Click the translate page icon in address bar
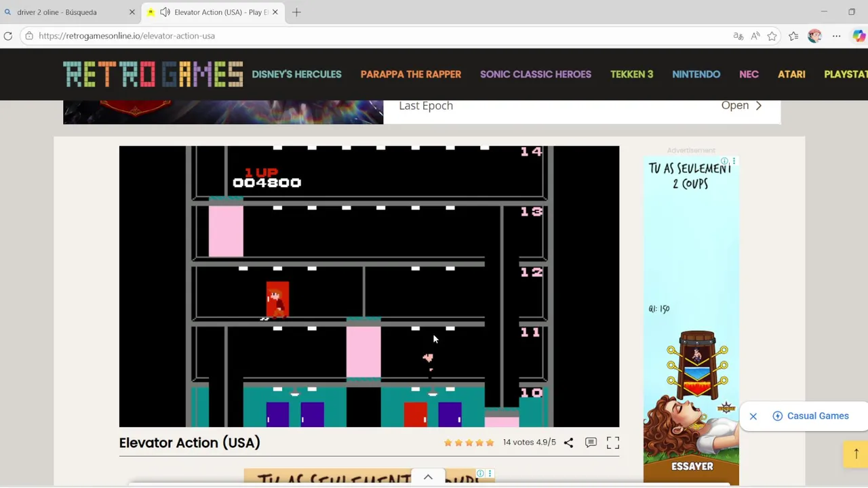868x488 pixels. [738, 36]
